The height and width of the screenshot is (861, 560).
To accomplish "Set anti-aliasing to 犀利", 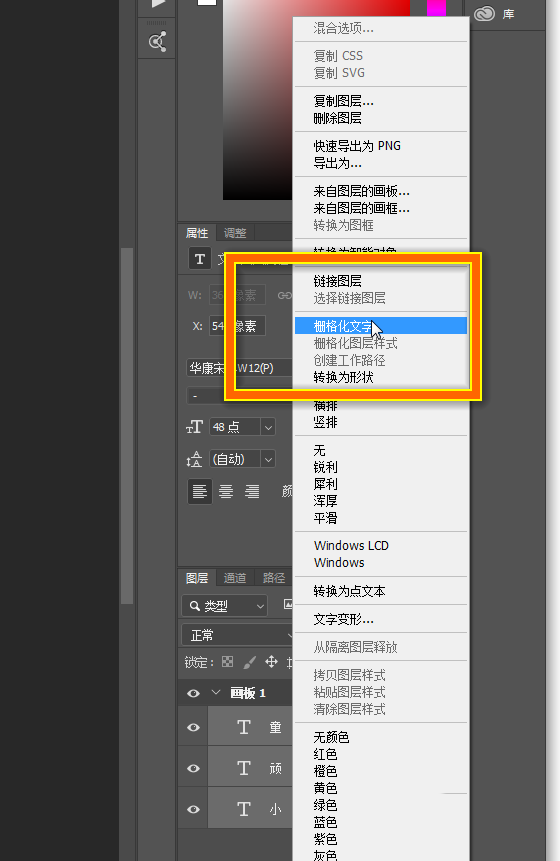I will click(381, 484).
